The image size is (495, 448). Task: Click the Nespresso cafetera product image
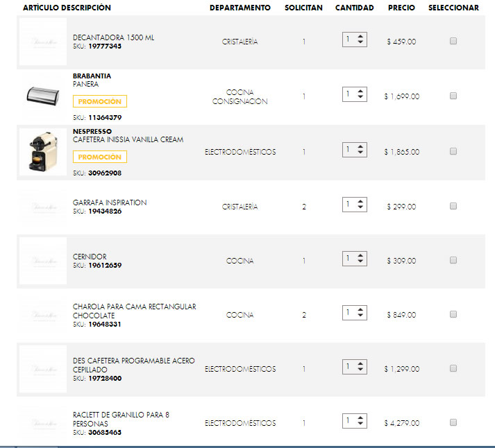(x=42, y=151)
